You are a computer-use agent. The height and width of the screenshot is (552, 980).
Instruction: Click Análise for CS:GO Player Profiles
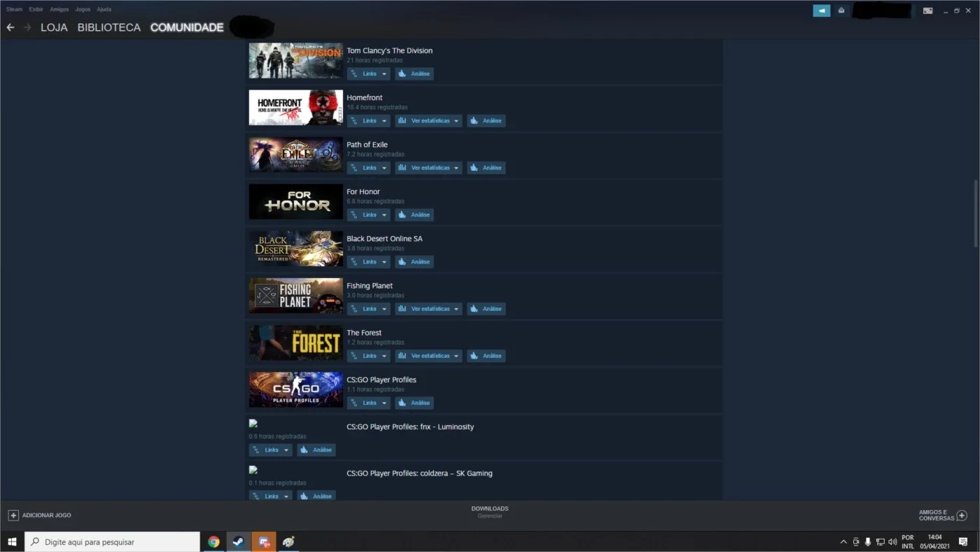[x=414, y=402]
